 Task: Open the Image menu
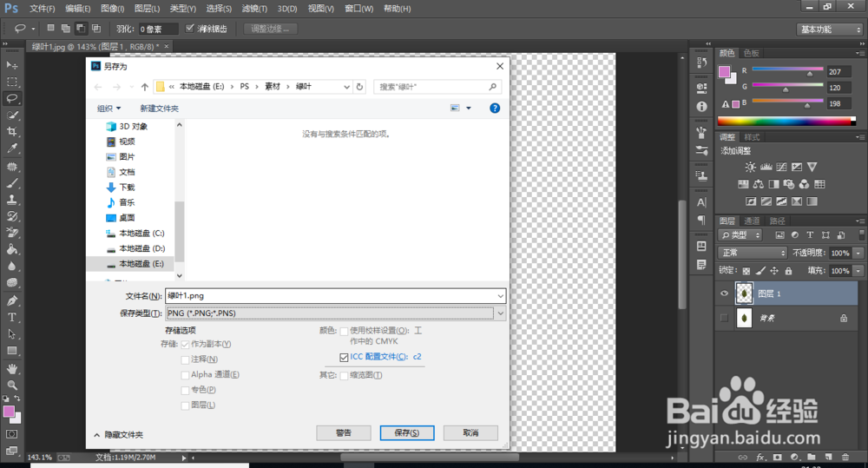(112, 9)
